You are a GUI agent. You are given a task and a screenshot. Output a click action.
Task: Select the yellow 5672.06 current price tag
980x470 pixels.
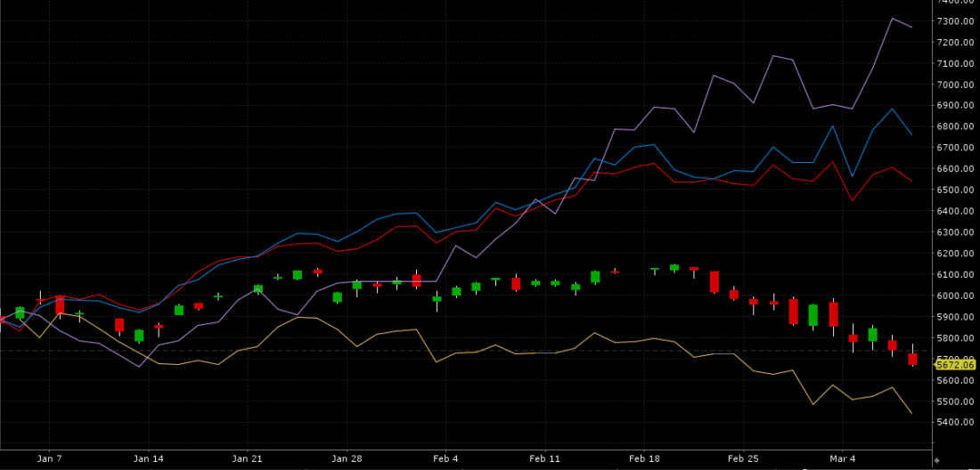tap(955, 364)
